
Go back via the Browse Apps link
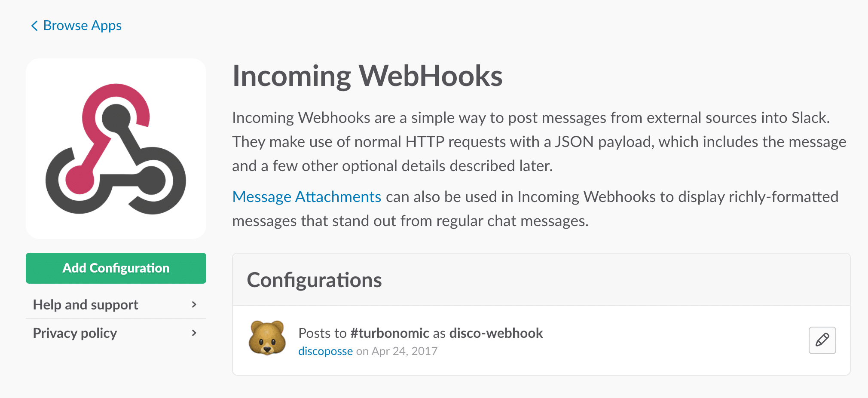(76, 26)
